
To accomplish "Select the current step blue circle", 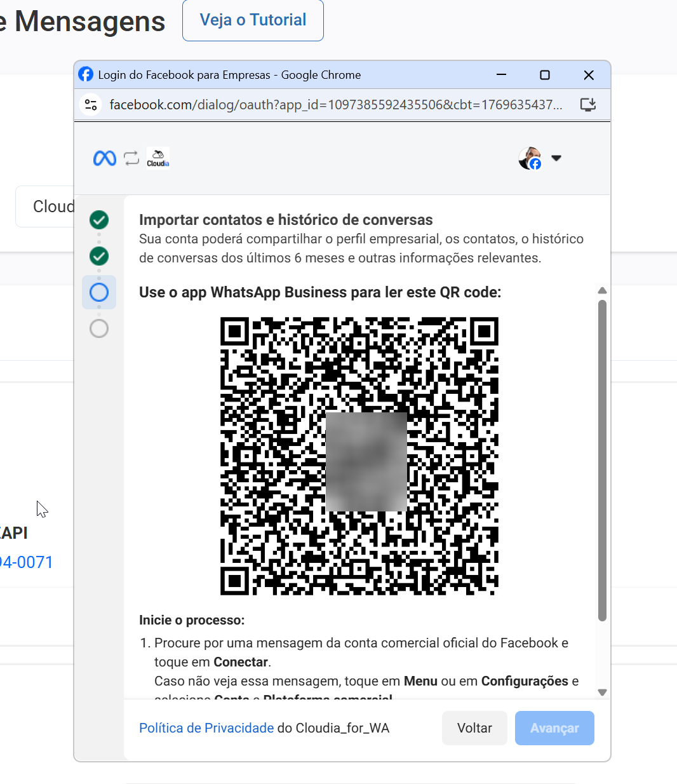I will point(99,292).
